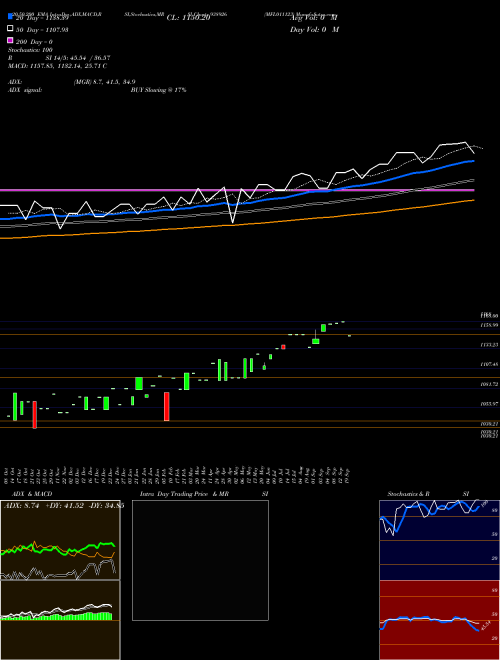Open the MACD green histogram panel
The width and height of the screenshot is (500, 660).
coord(60,620)
